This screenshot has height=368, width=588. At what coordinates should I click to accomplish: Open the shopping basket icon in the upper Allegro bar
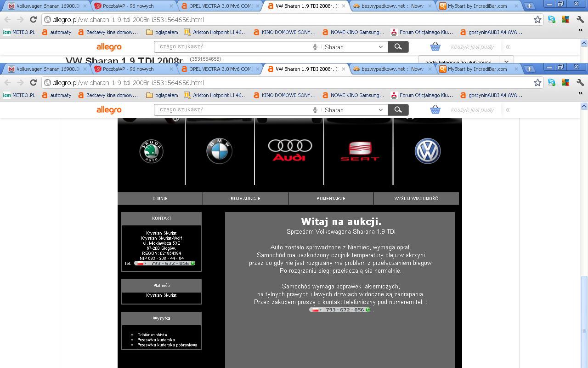coord(435,47)
